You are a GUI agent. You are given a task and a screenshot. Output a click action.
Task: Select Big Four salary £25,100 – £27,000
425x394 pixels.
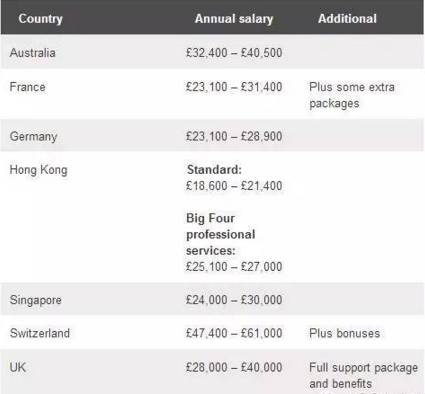pyautogui.click(x=234, y=266)
